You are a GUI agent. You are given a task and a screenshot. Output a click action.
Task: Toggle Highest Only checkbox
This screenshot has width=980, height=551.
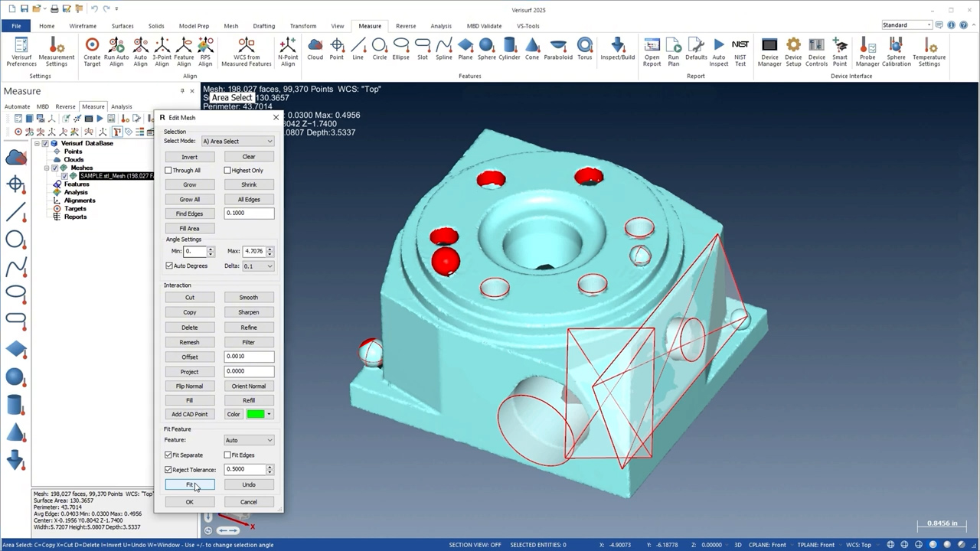[227, 171]
